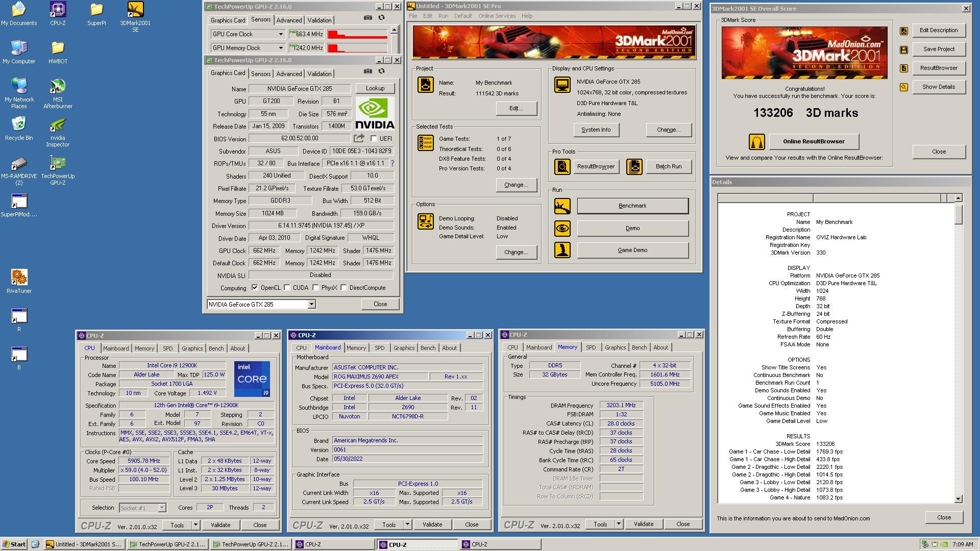
Task: Switch to the Bench tab in CPU-Z CPU window
Action: click(x=216, y=348)
